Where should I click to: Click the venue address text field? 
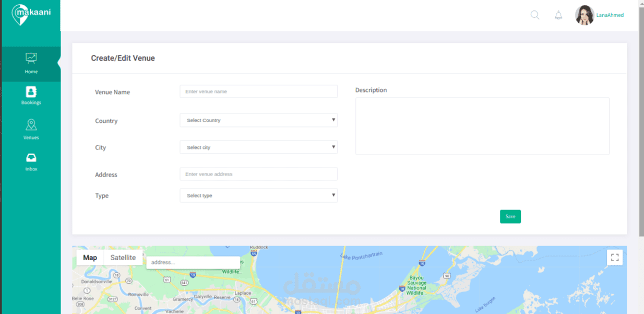coord(258,174)
